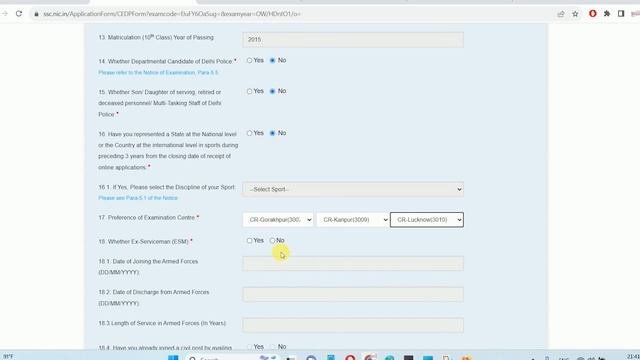Reload the SSC application page
The height and width of the screenshot is (360, 640).
tap(19, 13)
